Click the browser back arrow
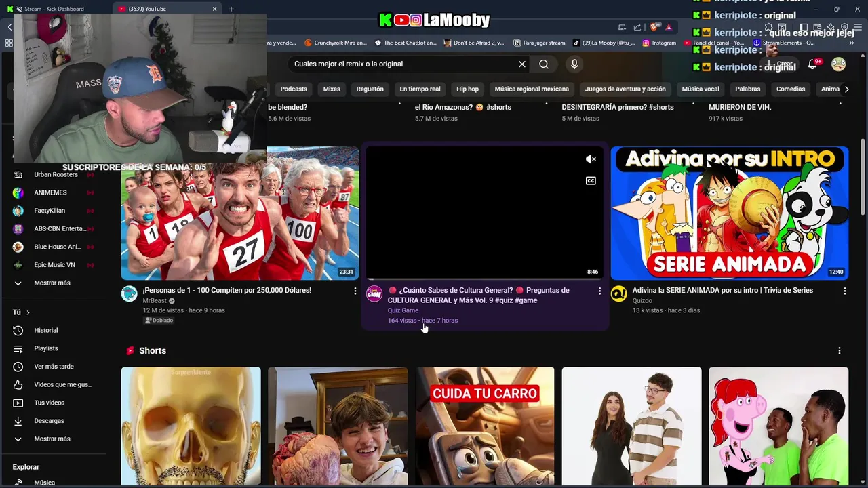This screenshot has height=488, width=868. 9,27
